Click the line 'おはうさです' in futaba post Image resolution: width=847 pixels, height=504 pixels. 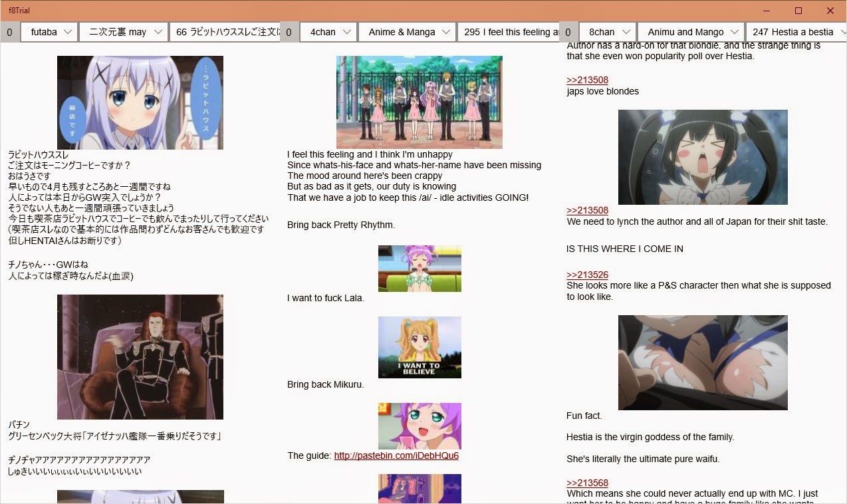[x=29, y=176]
